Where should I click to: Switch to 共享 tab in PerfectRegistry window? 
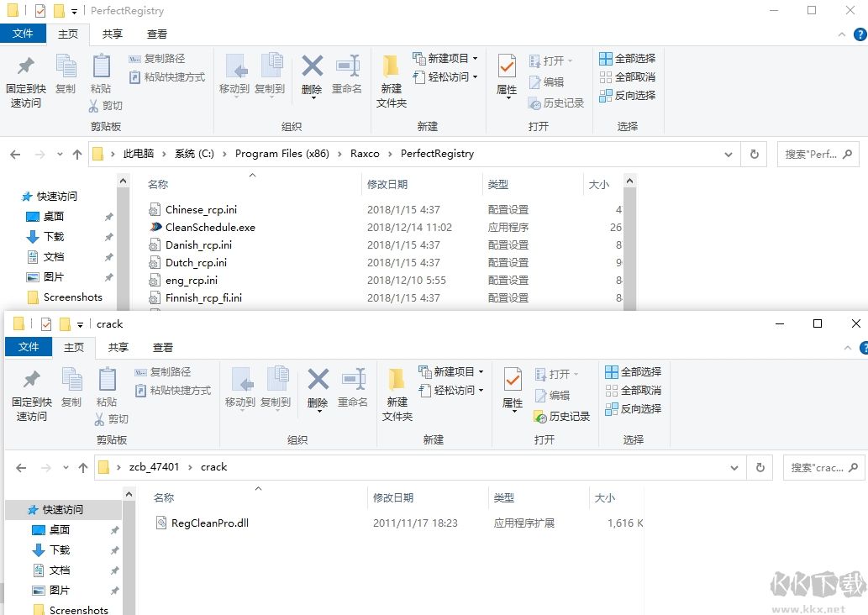[x=113, y=34]
